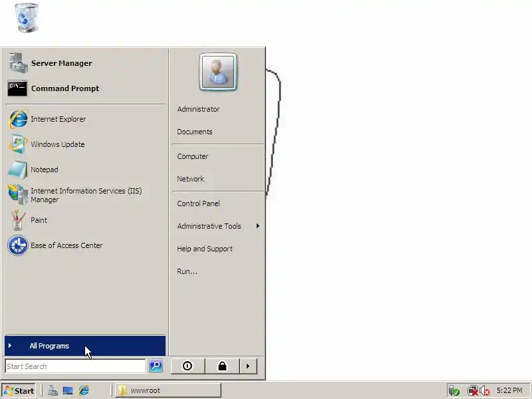The width and height of the screenshot is (532, 399).
Task: Launch Command Prompt
Action: [86, 88]
